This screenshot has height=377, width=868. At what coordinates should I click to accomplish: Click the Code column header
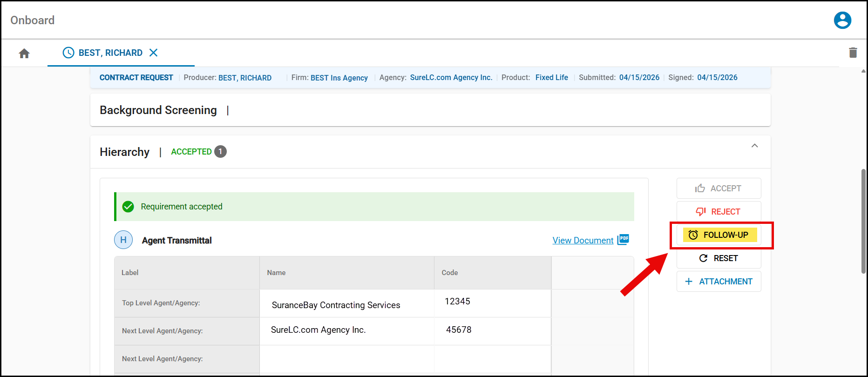tap(449, 273)
